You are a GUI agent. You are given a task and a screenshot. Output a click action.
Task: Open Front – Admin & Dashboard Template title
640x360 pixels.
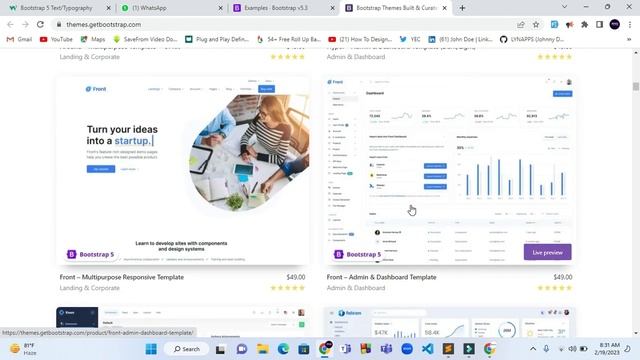tap(381, 277)
